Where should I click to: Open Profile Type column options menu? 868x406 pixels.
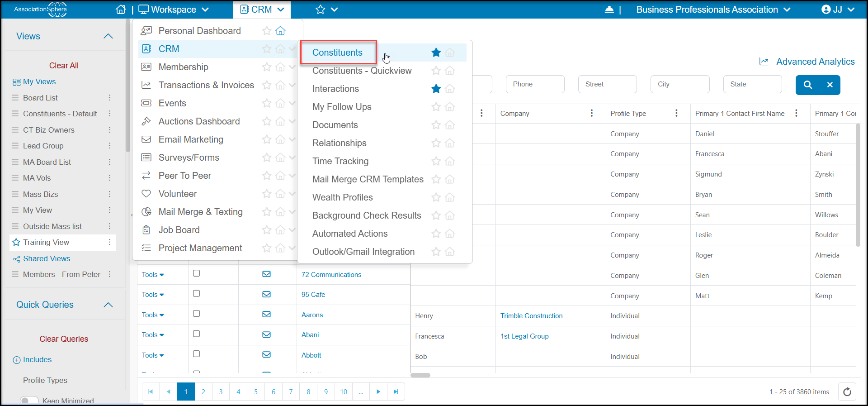click(x=676, y=113)
